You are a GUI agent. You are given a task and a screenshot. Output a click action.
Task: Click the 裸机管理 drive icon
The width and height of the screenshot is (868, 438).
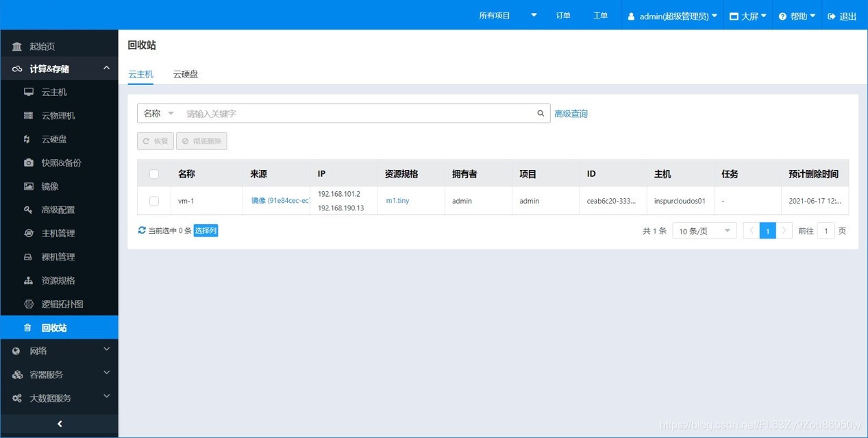(29, 257)
